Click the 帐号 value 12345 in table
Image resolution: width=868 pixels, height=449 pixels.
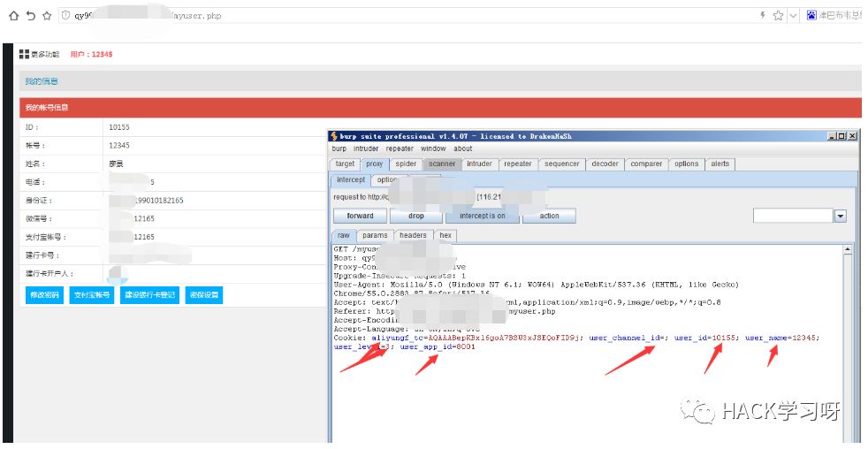click(119, 146)
